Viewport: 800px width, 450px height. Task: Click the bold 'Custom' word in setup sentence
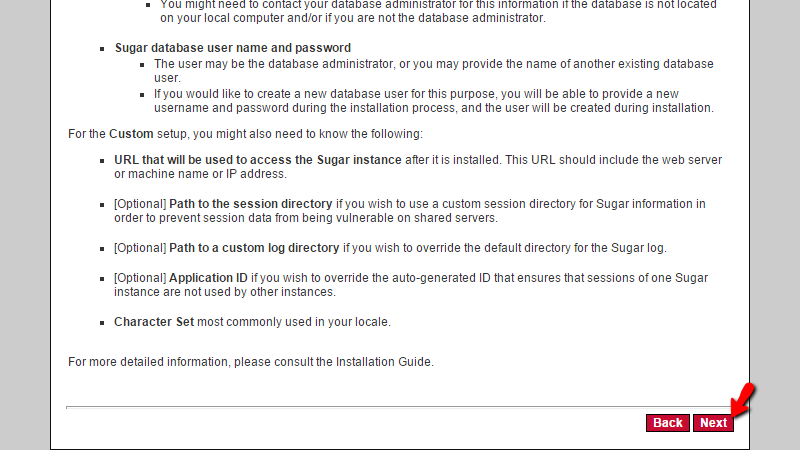coord(131,134)
